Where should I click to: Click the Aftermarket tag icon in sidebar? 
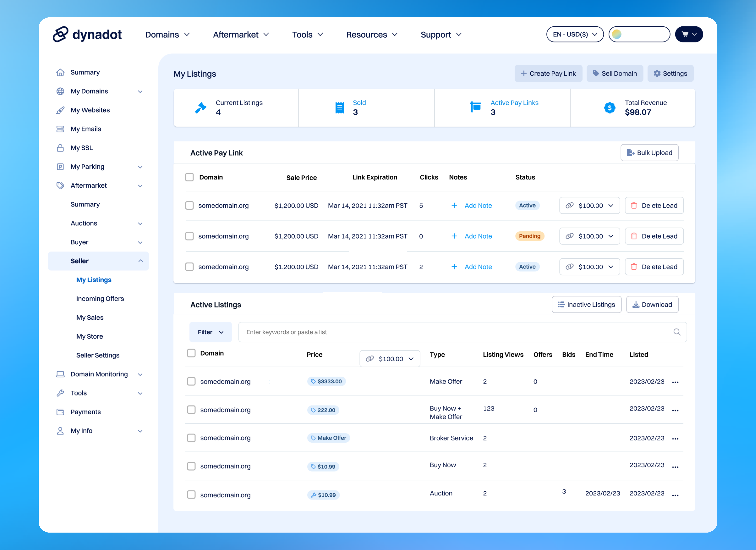60,185
